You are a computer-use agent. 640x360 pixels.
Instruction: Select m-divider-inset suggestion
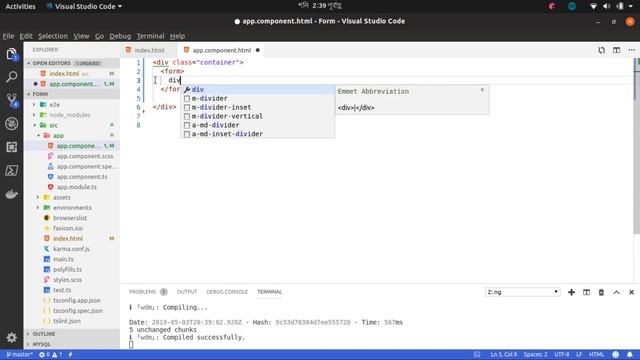pos(258,107)
